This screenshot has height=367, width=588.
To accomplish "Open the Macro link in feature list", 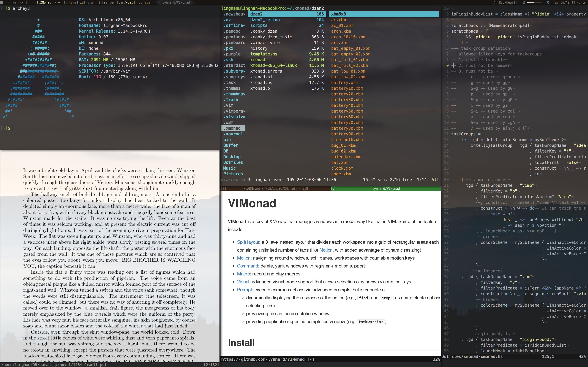I will point(243,274).
